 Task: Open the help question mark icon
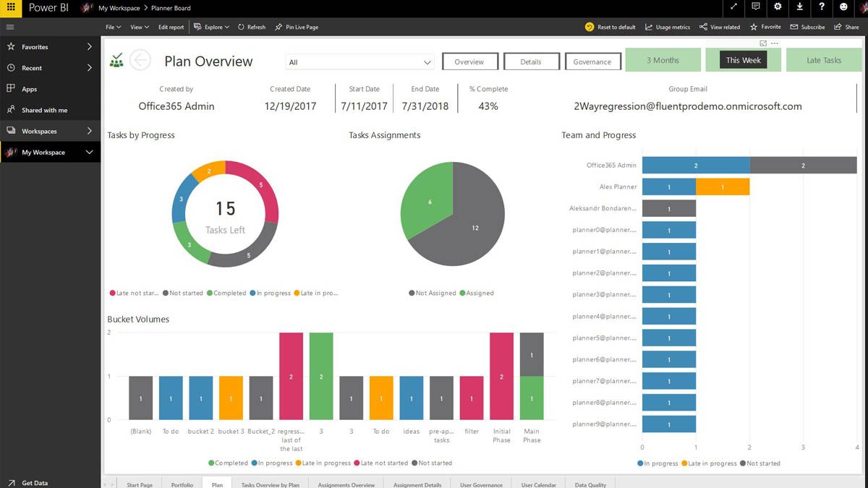point(822,7)
